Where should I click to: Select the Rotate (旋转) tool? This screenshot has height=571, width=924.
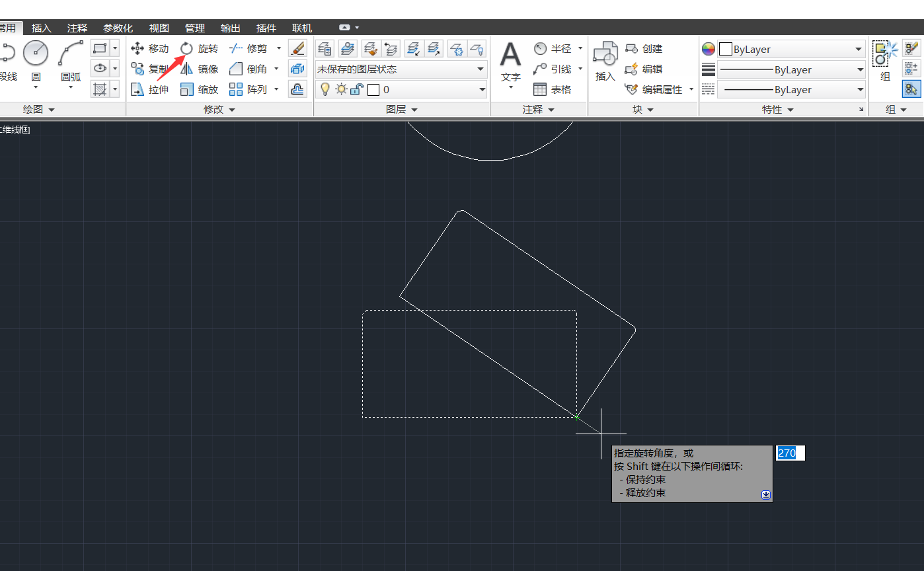pos(199,48)
